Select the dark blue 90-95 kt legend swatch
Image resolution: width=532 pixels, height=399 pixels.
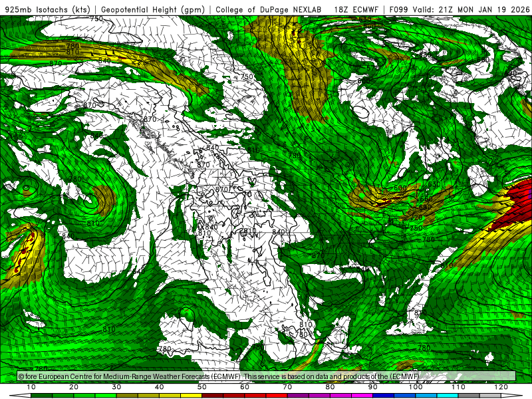tap(384, 396)
